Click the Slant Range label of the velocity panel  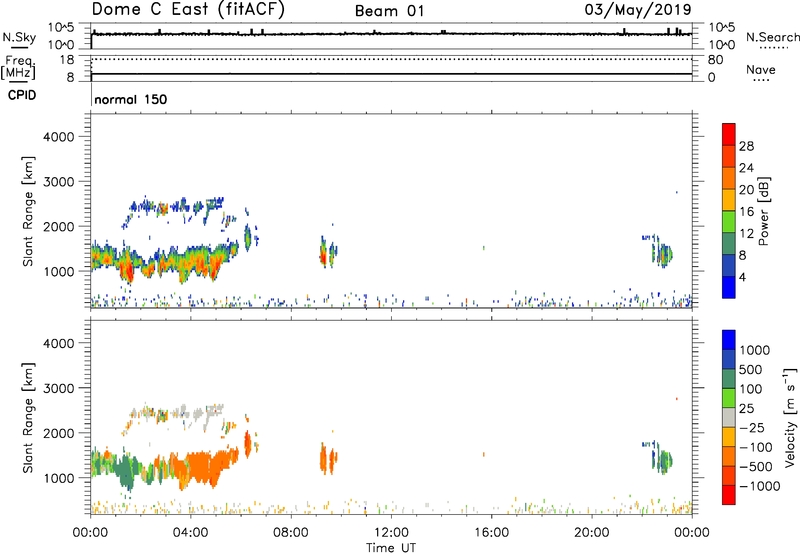pos(28,418)
